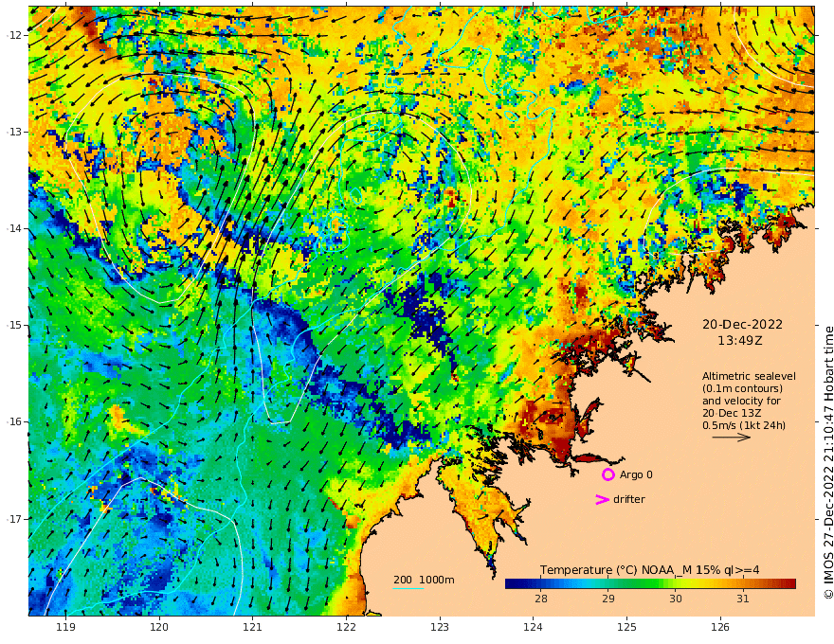834x644 pixels.
Task: Click the latitude axis label '-13'
Action: [14, 132]
